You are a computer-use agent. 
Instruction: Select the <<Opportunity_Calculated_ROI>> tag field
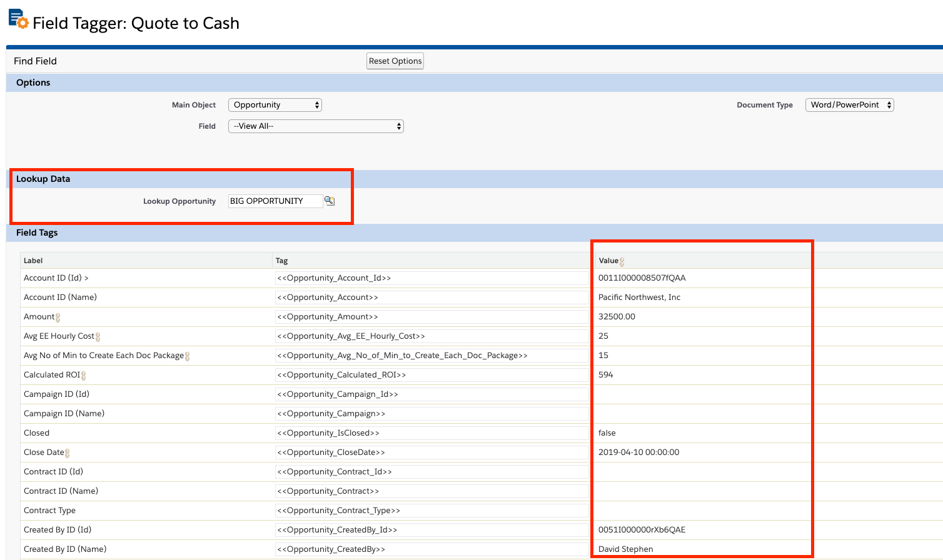pos(432,375)
